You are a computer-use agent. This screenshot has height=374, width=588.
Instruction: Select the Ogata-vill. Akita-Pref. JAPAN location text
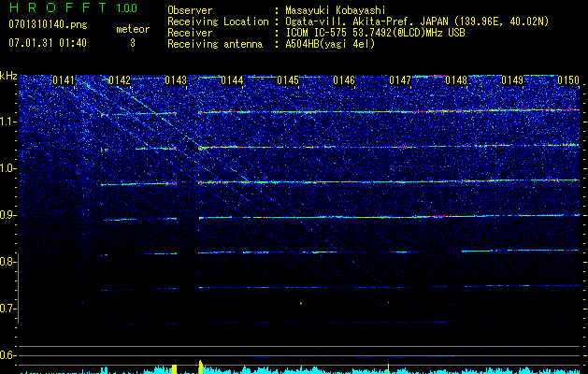pos(417,22)
